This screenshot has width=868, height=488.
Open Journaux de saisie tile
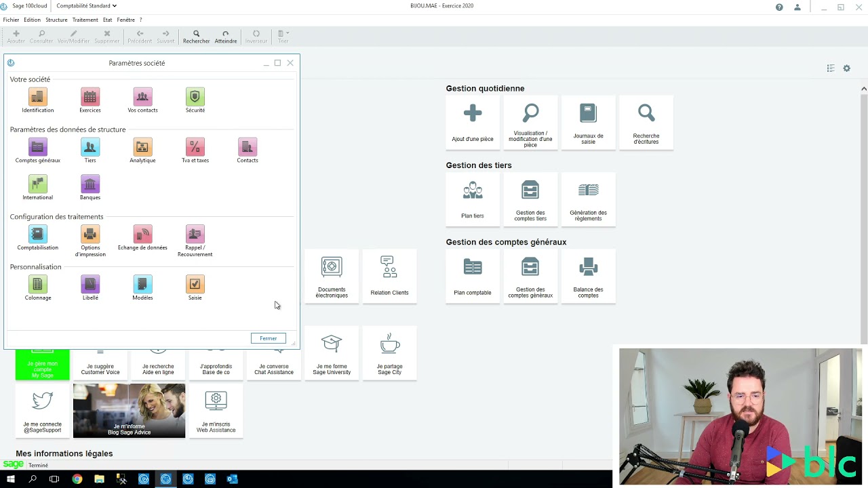pyautogui.click(x=588, y=122)
